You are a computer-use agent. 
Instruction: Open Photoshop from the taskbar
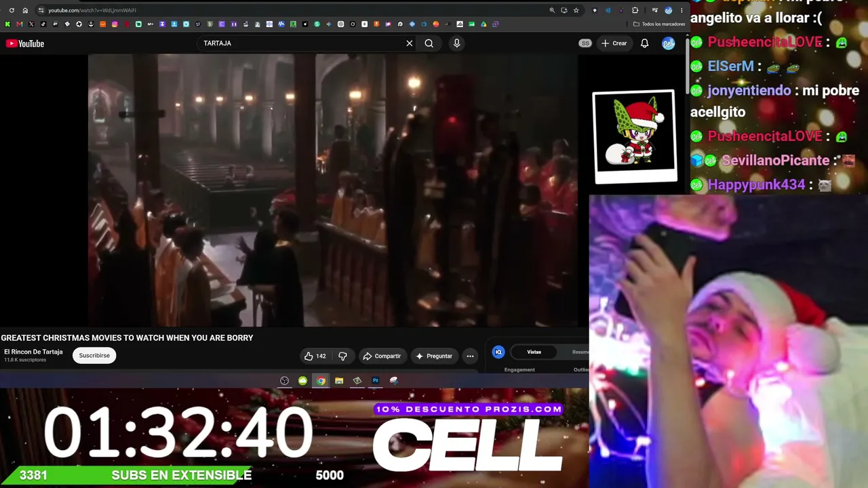[x=376, y=381]
